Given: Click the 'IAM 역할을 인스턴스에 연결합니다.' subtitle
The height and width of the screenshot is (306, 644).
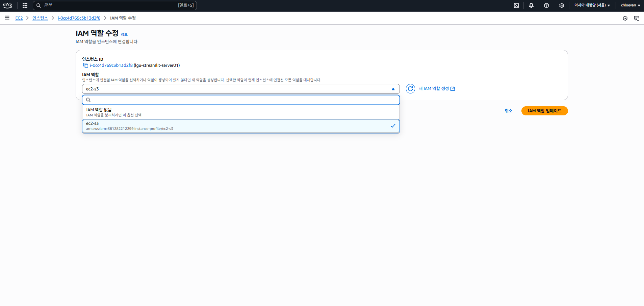Looking at the screenshot, I should coord(107,42).
